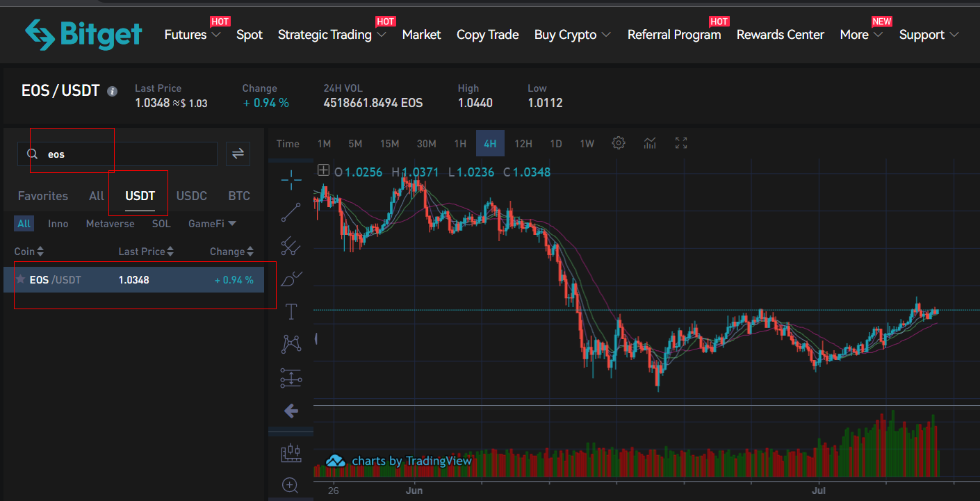Open the Referral Program page

[x=674, y=35]
